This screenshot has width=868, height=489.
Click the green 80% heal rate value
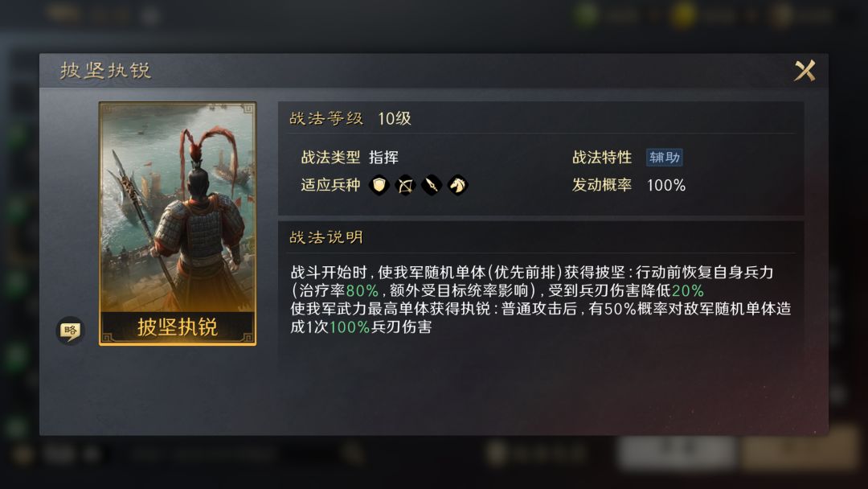(362, 290)
